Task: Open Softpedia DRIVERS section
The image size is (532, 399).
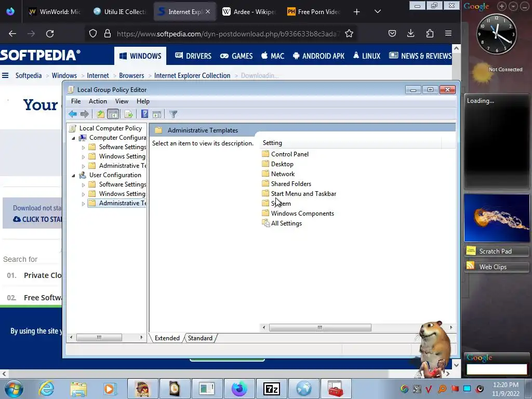Action: tap(193, 56)
